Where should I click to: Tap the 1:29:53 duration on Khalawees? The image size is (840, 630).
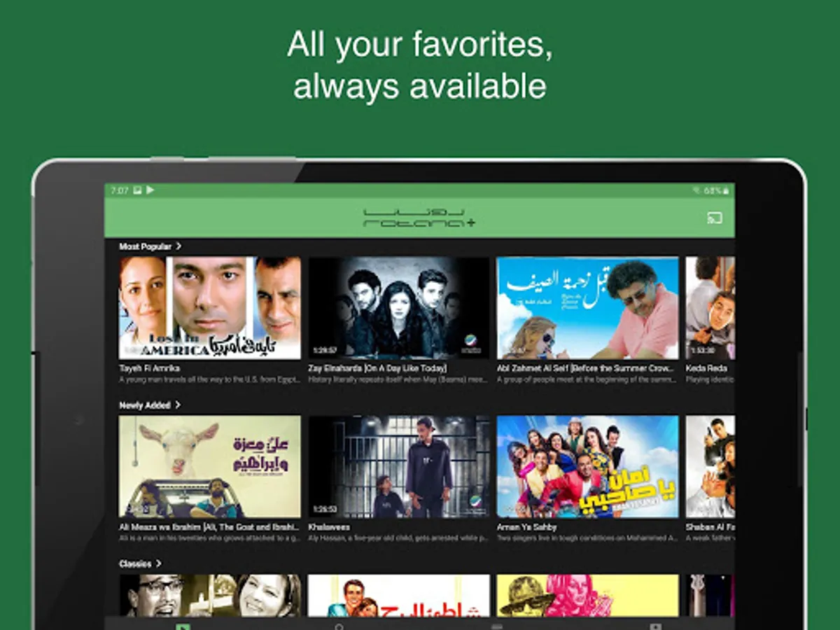(324, 509)
